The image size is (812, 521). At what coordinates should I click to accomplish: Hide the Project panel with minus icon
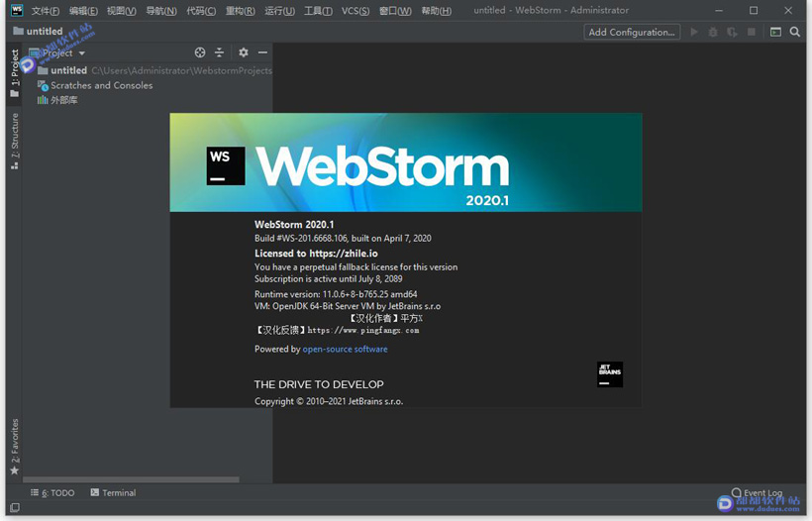pos(262,52)
